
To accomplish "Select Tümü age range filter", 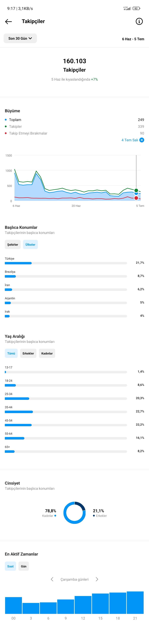I will 11,353.
